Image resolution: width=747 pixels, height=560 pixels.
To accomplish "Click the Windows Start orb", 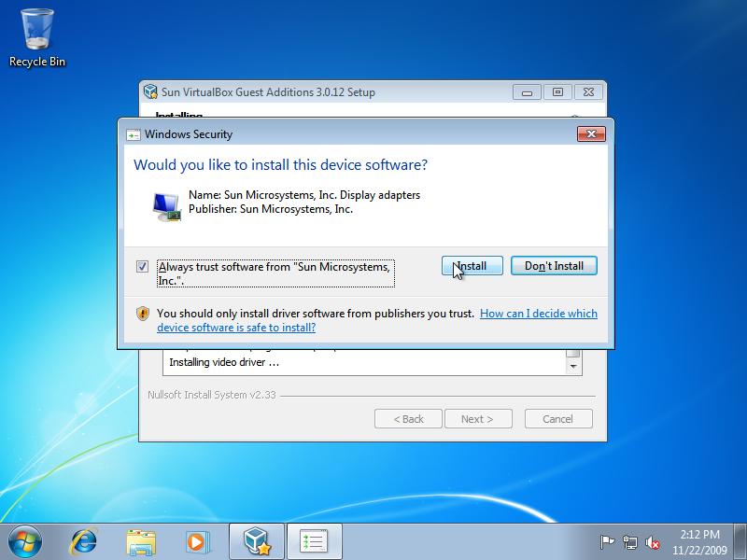I will click(x=24, y=540).
